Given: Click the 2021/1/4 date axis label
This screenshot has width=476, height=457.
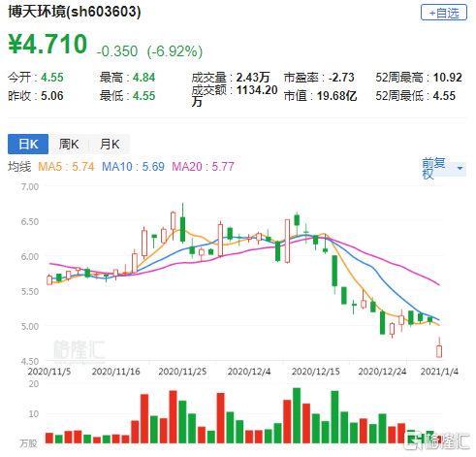Looking at the screenshot, I should tap(439, 372).
